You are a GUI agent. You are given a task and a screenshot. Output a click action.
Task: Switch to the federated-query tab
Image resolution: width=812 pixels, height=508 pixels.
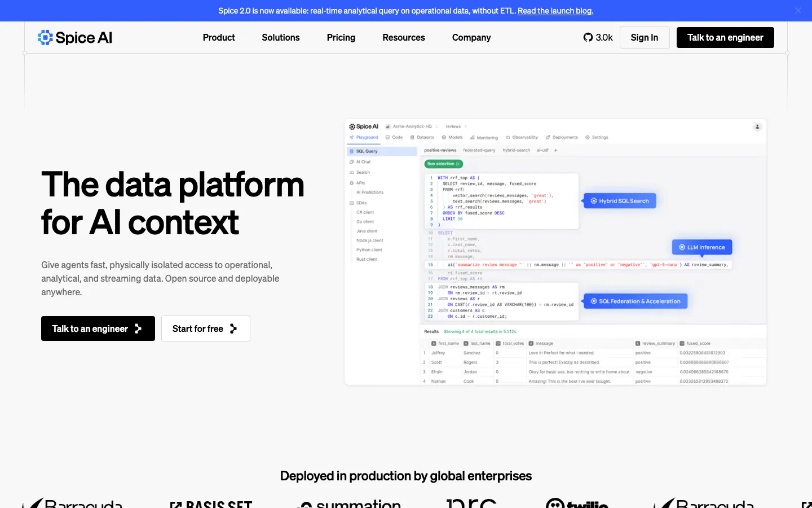click(x=479, y=150)
